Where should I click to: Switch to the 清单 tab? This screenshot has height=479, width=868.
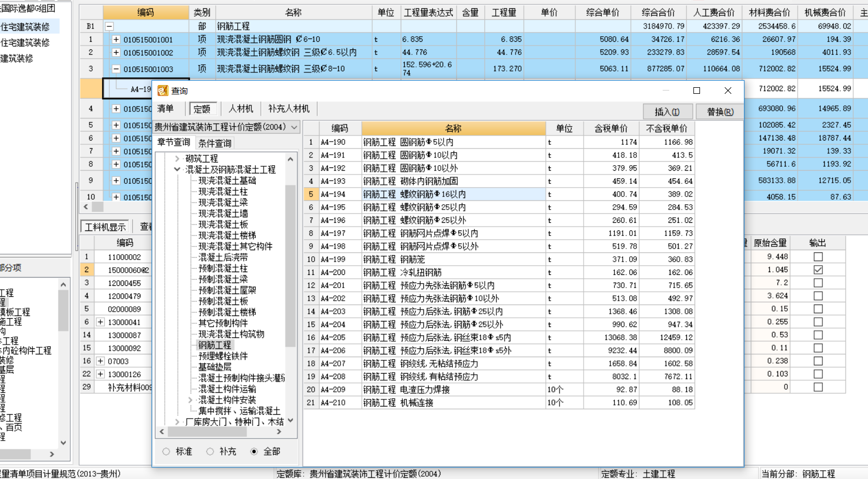(x=166, y=109)
